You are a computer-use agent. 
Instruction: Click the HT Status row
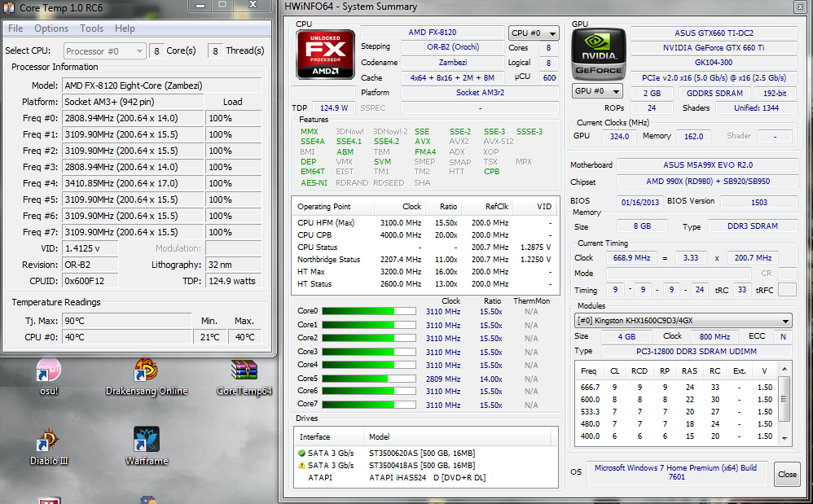[424, 284]
